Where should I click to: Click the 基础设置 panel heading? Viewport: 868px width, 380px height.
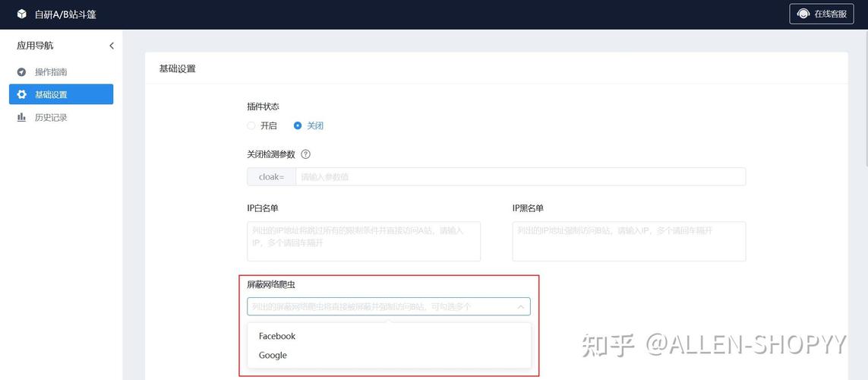point(177,69)
